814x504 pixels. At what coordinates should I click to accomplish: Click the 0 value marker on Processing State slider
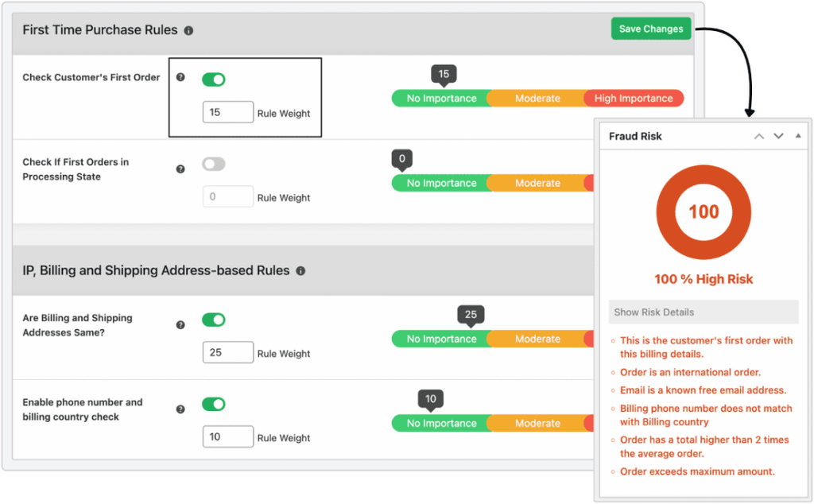click(x=401, y=160)
